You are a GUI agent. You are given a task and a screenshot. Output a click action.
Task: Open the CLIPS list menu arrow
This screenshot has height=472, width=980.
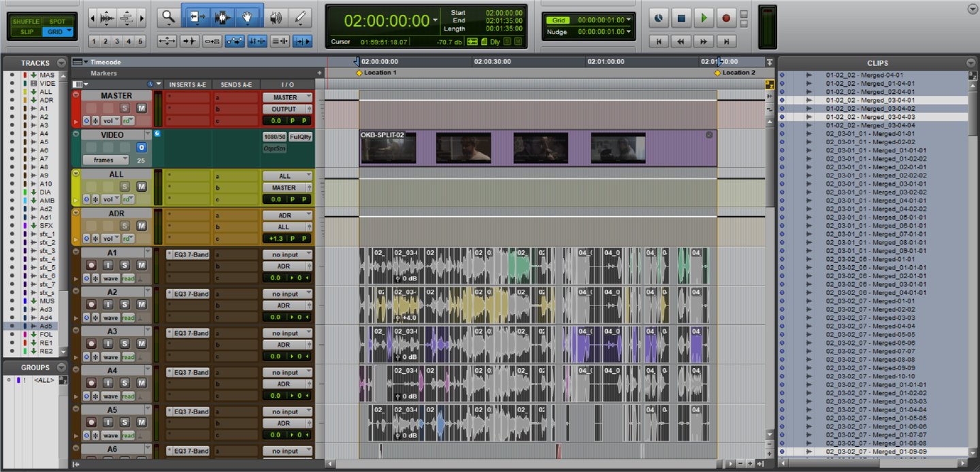(x=972, y=63)
